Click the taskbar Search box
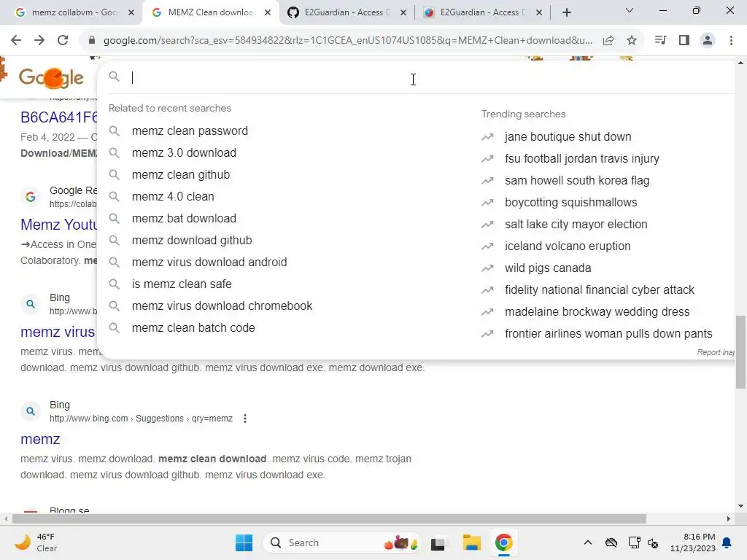Viewport: 747px width, 560px height. [342, 542]
